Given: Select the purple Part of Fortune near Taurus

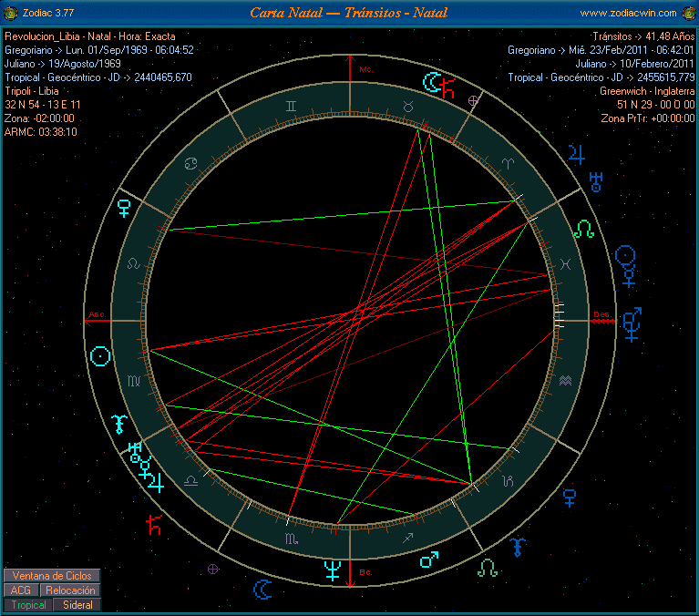Looking at the screenshot, I should (x=473, y=101).
